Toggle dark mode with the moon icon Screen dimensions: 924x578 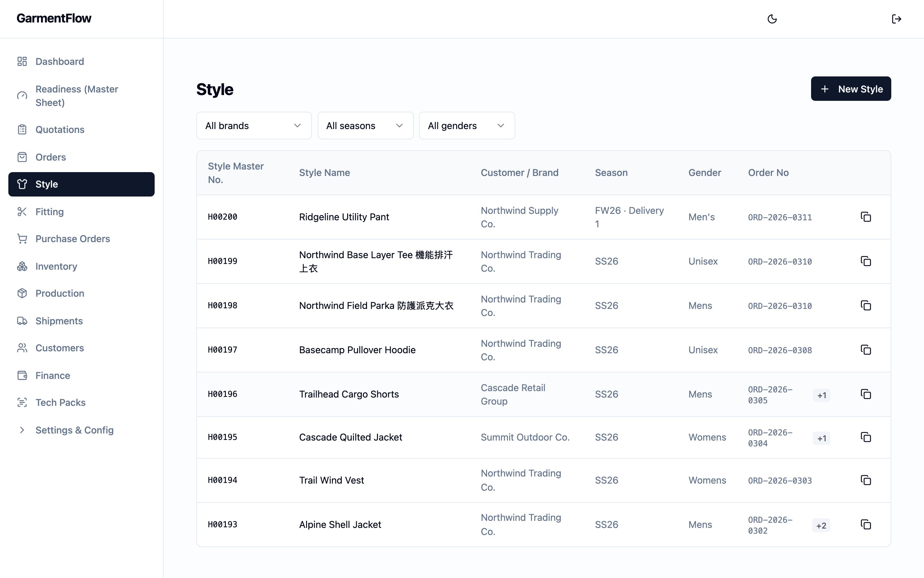point(772,19)
